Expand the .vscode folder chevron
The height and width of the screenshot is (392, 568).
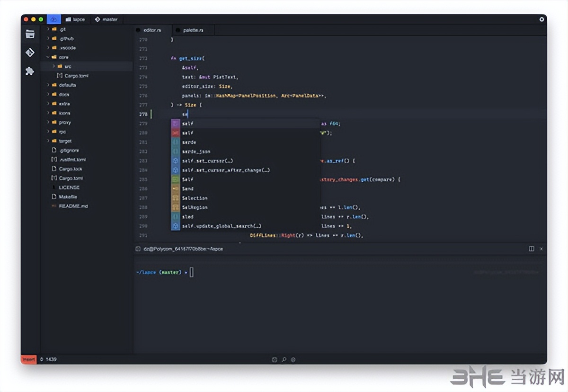48,48
